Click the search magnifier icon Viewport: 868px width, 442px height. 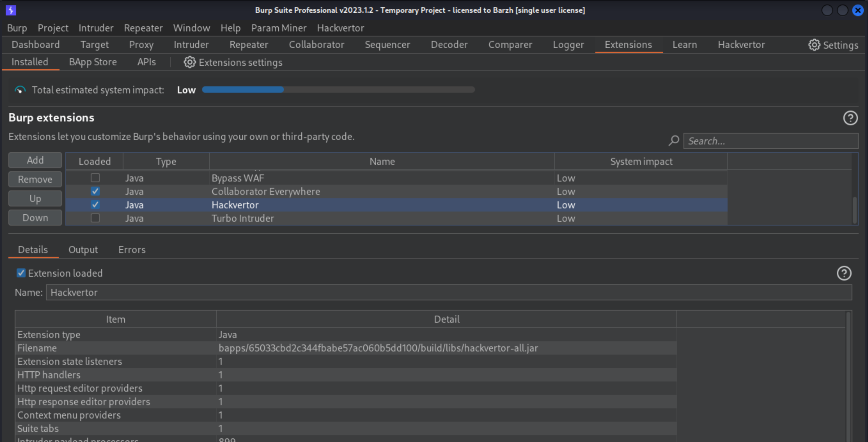[674, 141]
